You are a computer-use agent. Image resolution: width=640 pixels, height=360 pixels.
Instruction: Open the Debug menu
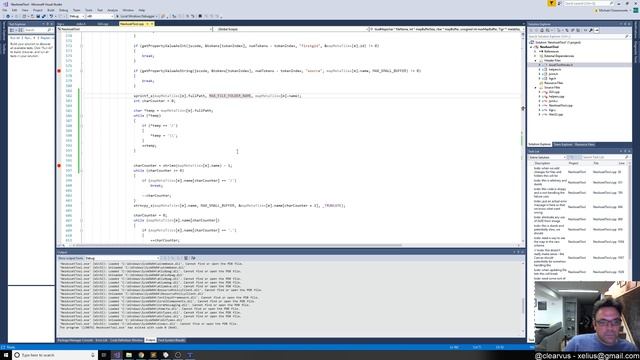(x=63, y=10)
